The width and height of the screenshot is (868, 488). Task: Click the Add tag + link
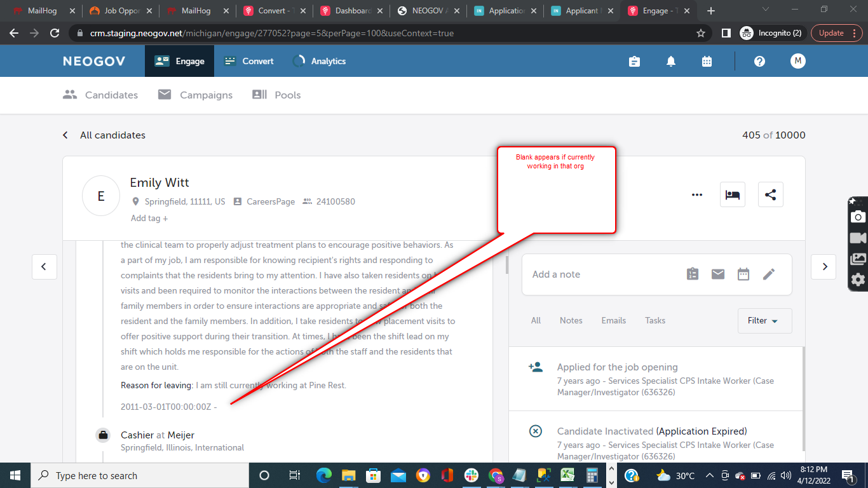point(149,218)
